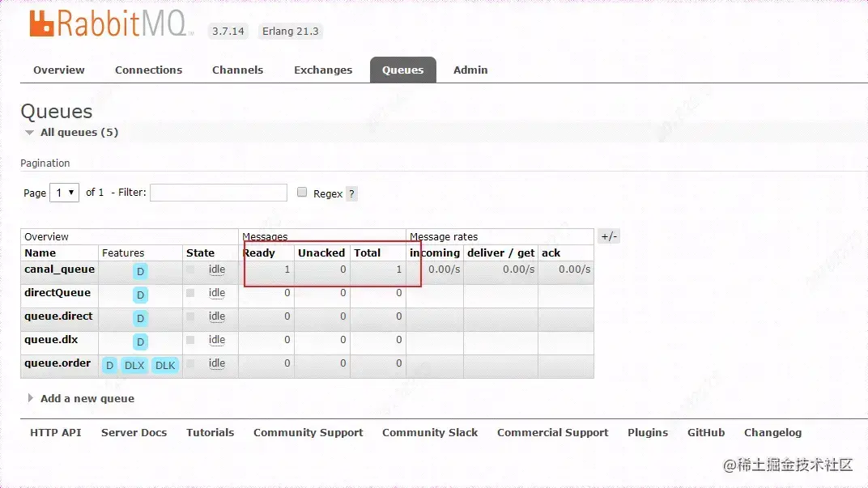Focus the queue Filter input field
Viewport: 868px width, 488px height.
tap(219, 193)
